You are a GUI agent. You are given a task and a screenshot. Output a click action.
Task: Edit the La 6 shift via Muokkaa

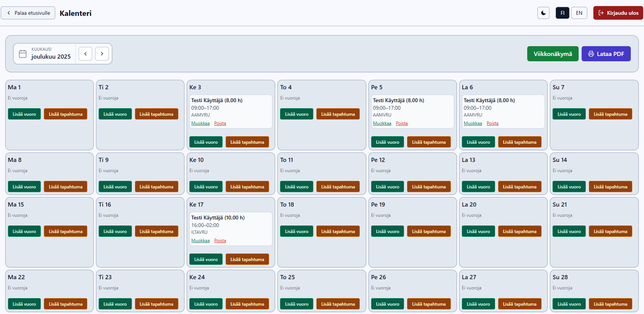click(473, 123)
